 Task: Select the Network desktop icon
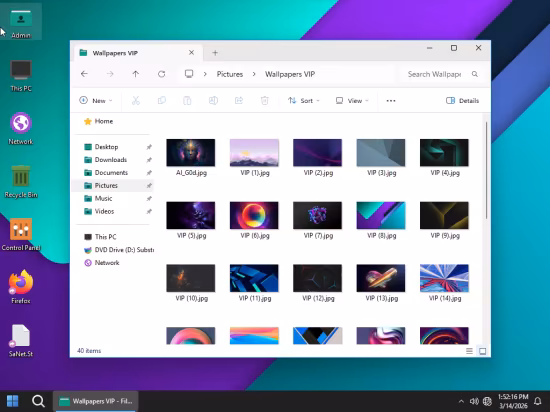point(21,128)
